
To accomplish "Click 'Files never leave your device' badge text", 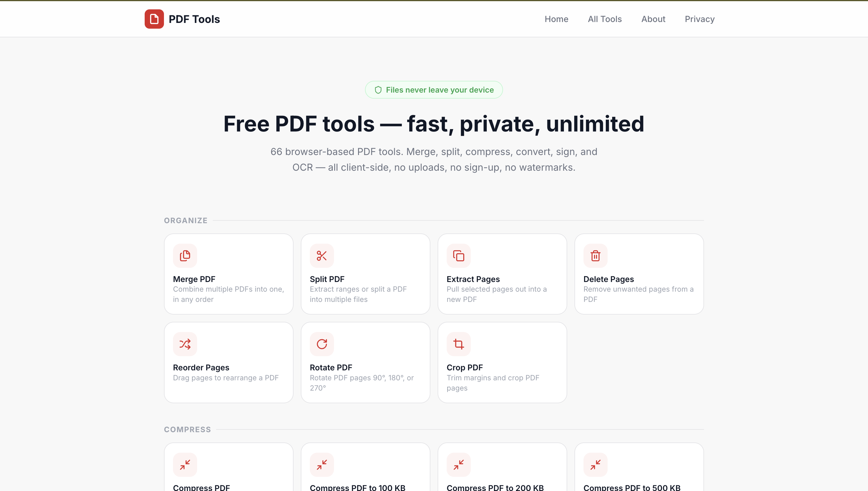I will 440,90.
